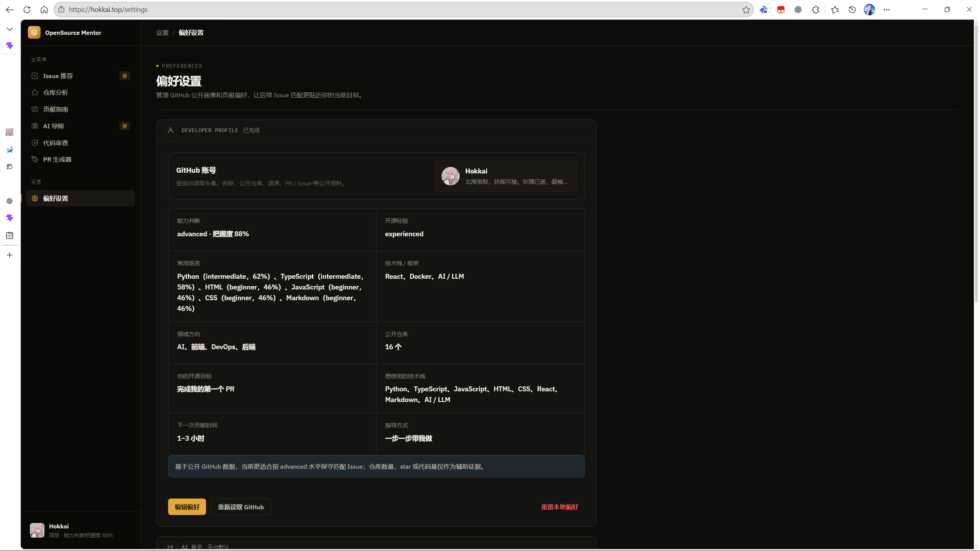Viewport: 980px width, 551px height.
Task: Click the page's vertical scrollbar
Action: [976, 164]
